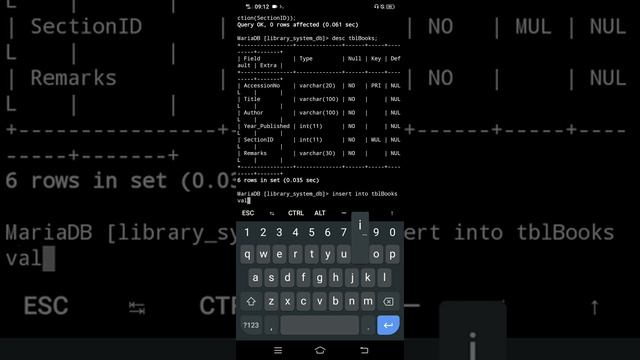This screenshot has width=640, height=360.
Task: Tap the letter v key
Action: pos(320,302)
